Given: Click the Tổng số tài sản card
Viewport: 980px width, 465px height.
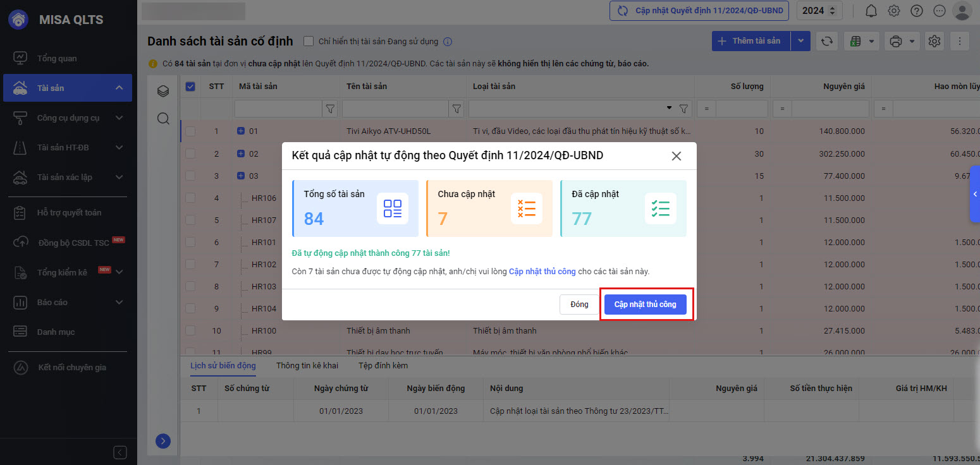Looking at the screenshot, I should (355, 208).
